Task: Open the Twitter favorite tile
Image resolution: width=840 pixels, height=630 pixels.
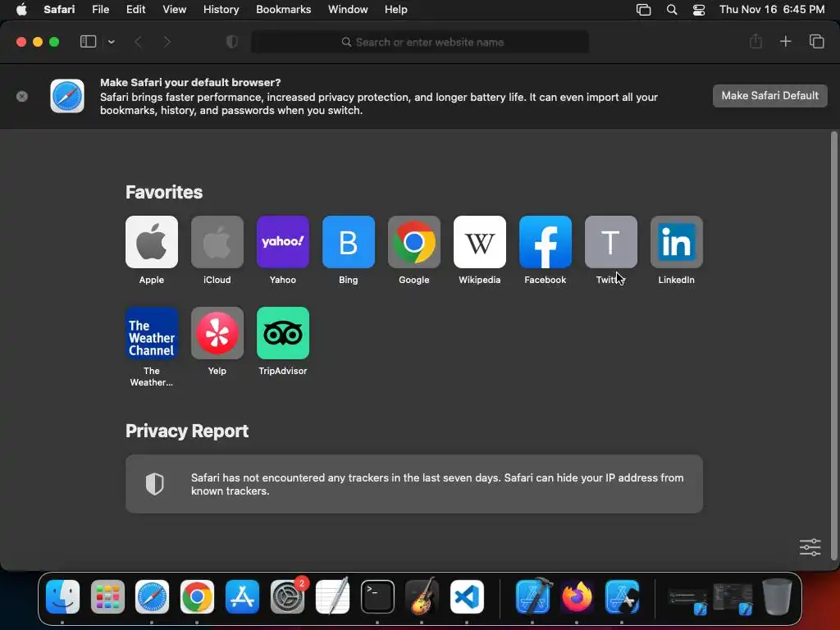Action: click(610, 242)
